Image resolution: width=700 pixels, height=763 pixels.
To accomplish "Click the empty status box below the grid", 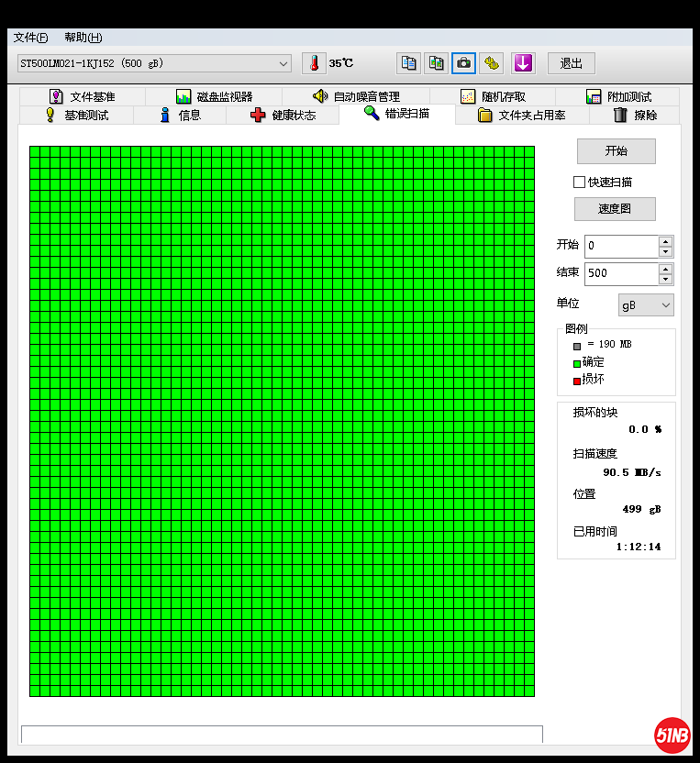I will tap(282, 734).
